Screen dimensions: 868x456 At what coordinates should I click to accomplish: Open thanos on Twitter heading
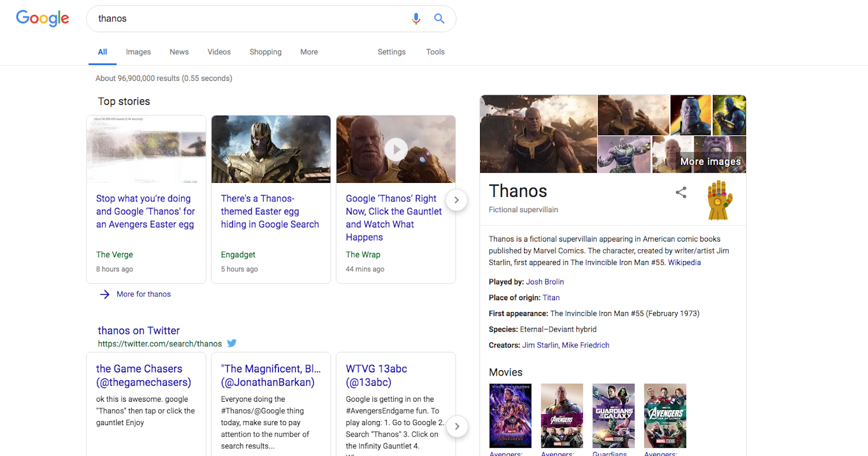click(139, 331)
